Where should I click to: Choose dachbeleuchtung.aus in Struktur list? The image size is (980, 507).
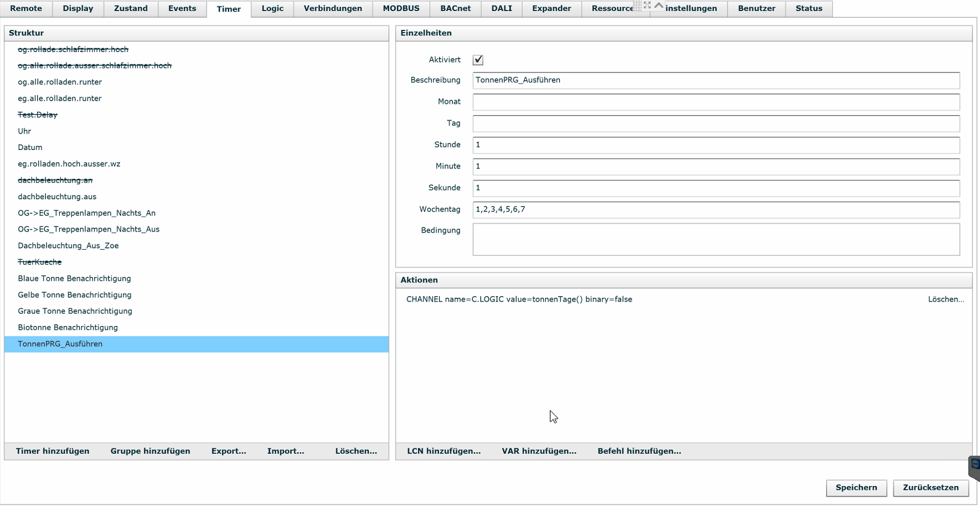(x=57, y=196)
